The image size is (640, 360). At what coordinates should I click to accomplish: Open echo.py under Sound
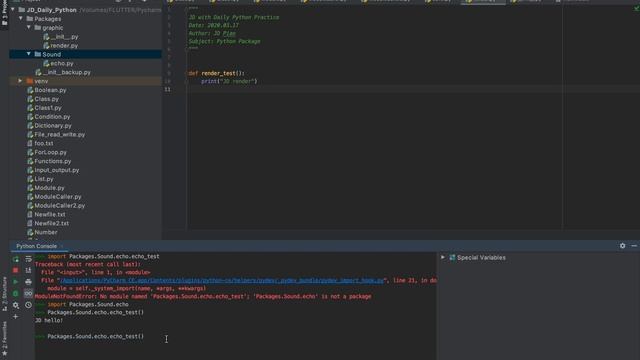point(62,63)
